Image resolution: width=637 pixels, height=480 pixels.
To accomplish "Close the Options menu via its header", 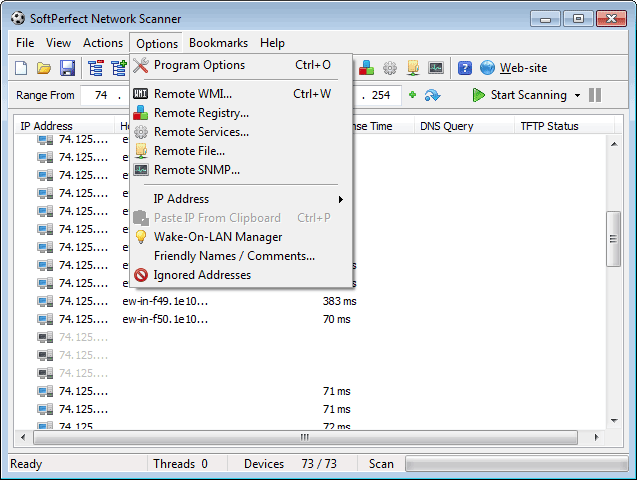I will (x=157, y=43).
